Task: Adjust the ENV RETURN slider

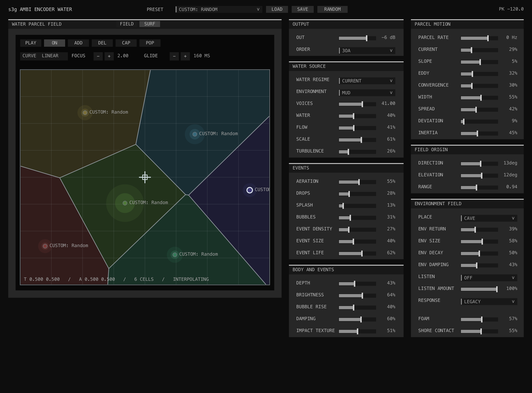Action: (x=479, y=230)
